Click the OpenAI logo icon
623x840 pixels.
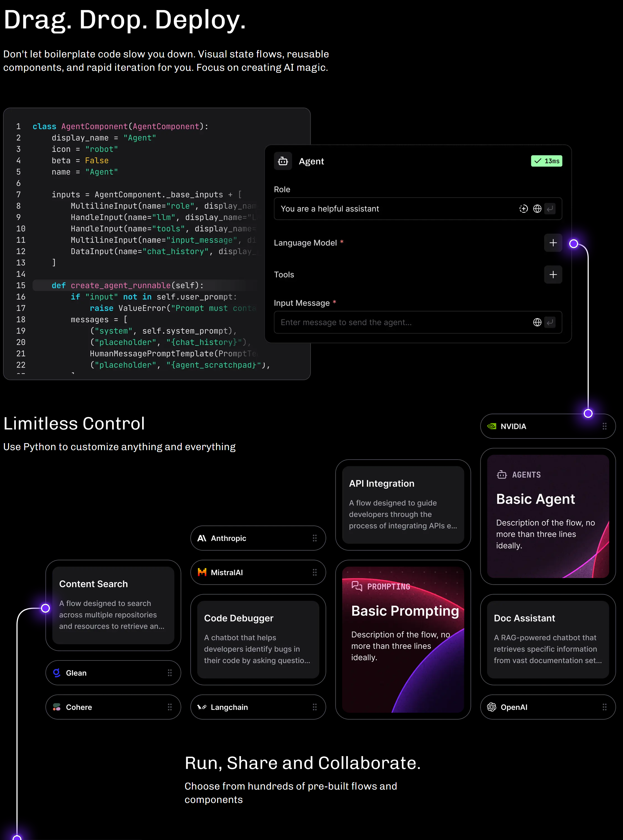coord(491,707)
